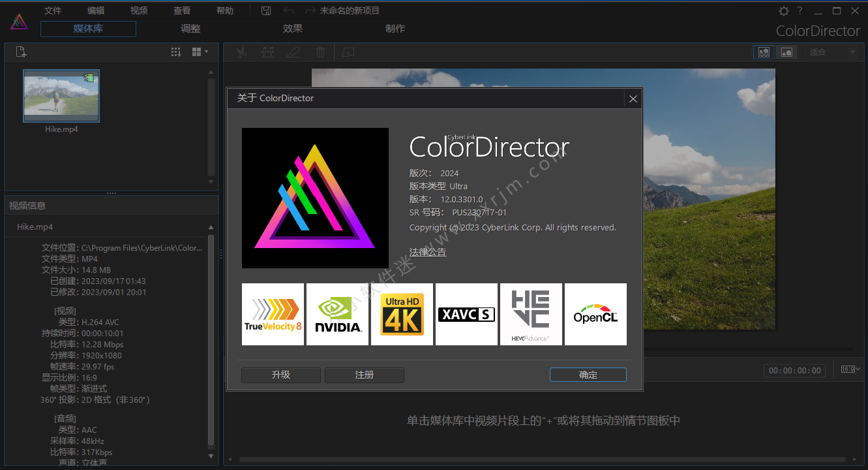868x470 pixels.
Task: Click the 14.8 MB file size value
Action: tap(96, 270)
